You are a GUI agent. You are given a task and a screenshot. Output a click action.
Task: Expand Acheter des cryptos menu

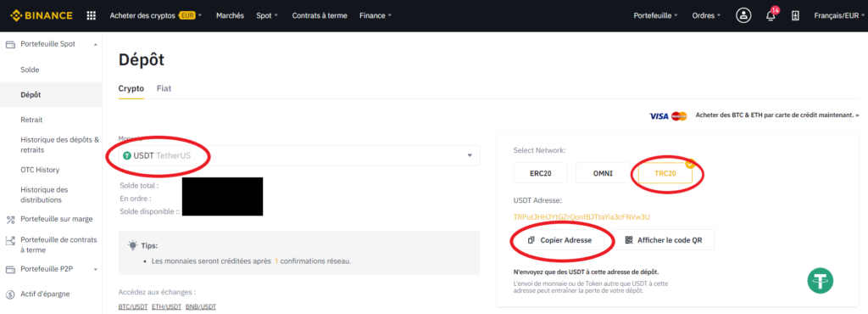tap(156, 15)
